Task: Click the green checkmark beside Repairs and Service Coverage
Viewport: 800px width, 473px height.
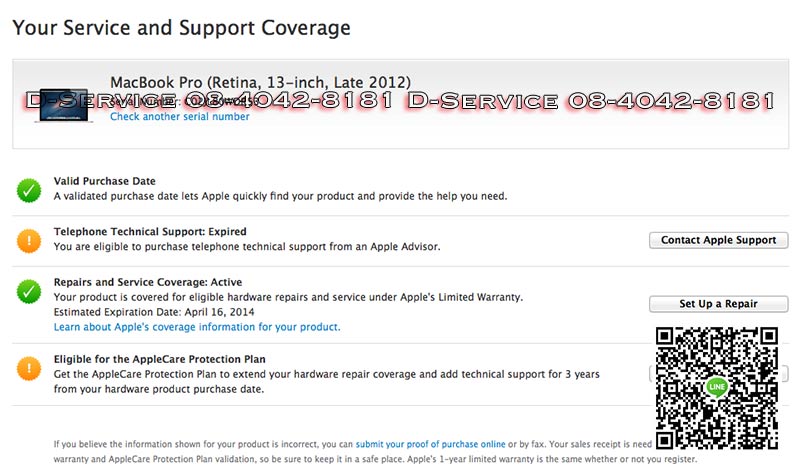Action: [x=28, y=292]
